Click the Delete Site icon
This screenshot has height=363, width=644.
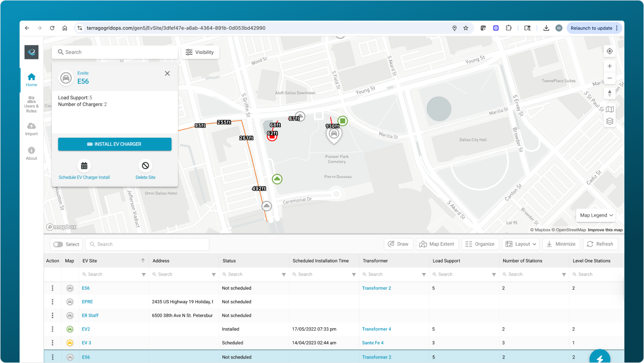pos(145,165)
